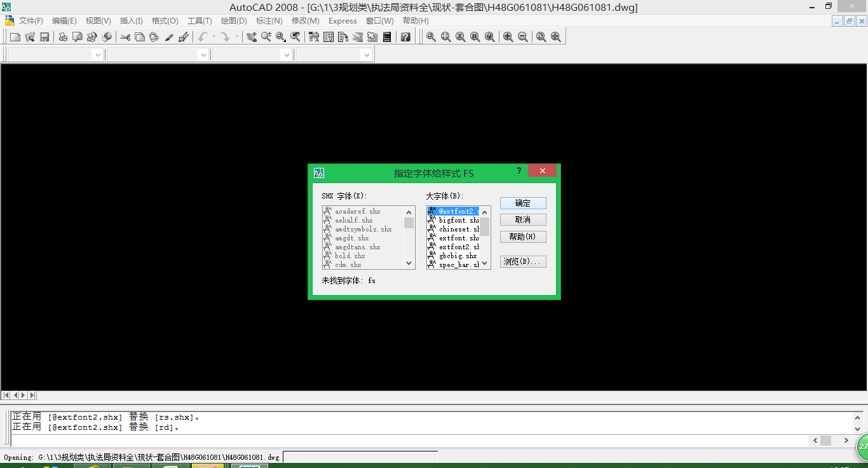The image size is (868, 468).
Task: Click the command line input field
Action: [409, 440]
